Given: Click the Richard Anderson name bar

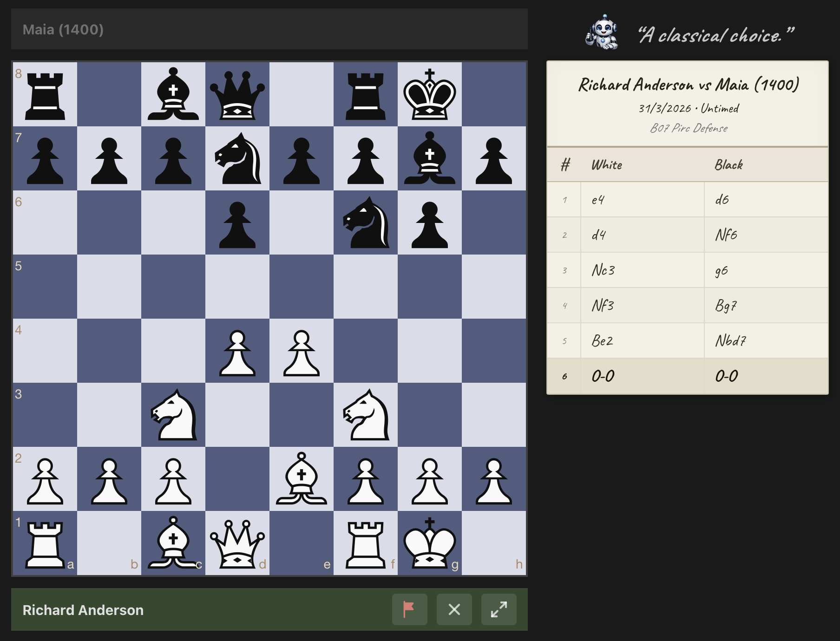Looking at the screenshot, I should pyautogui.click(x=84, y=610).
